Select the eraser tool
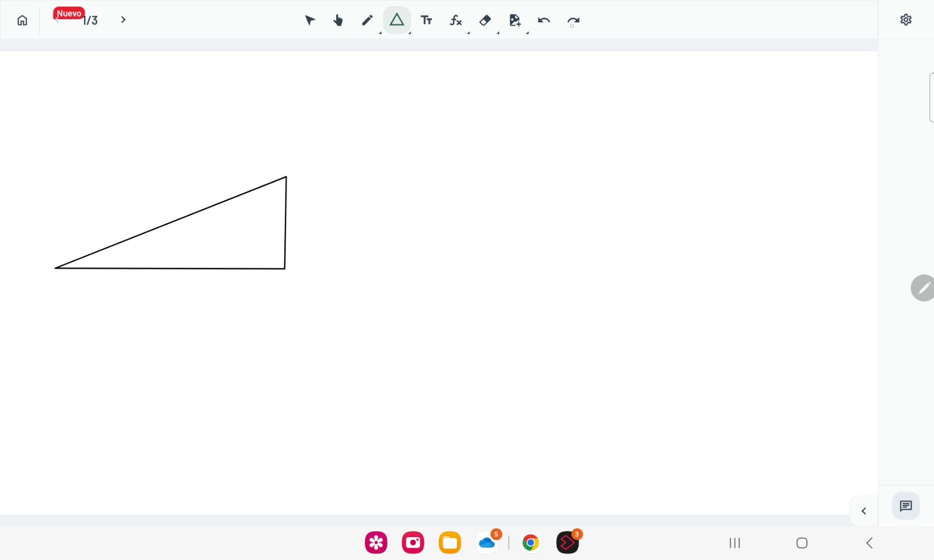 [485, 20]
